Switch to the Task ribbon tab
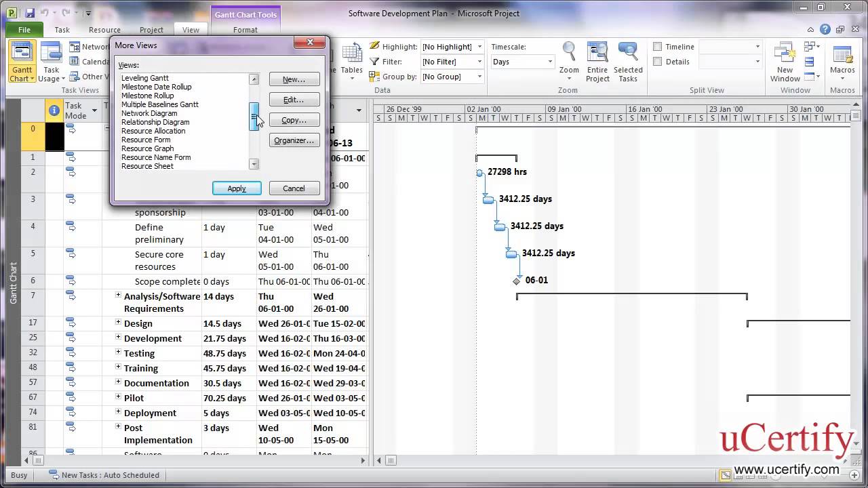The height and width of the screenshot is (488, 868). tap(62, 30)
